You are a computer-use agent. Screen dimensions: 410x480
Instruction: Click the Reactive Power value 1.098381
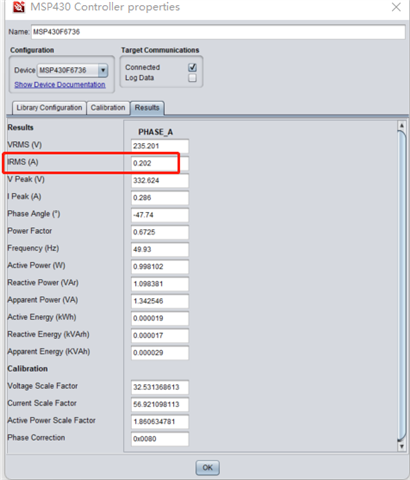[x=160, y=284]
